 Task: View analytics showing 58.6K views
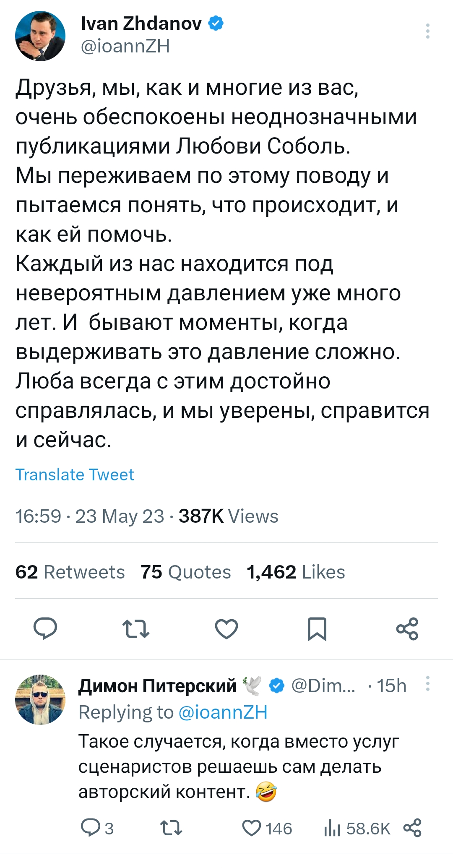[x=357, y=829]
